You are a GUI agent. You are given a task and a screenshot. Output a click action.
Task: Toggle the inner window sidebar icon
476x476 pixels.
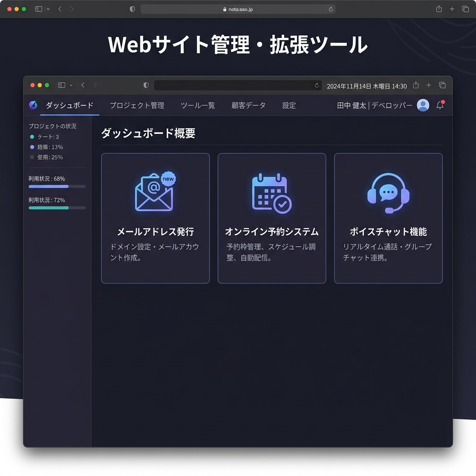coord(62,85)
